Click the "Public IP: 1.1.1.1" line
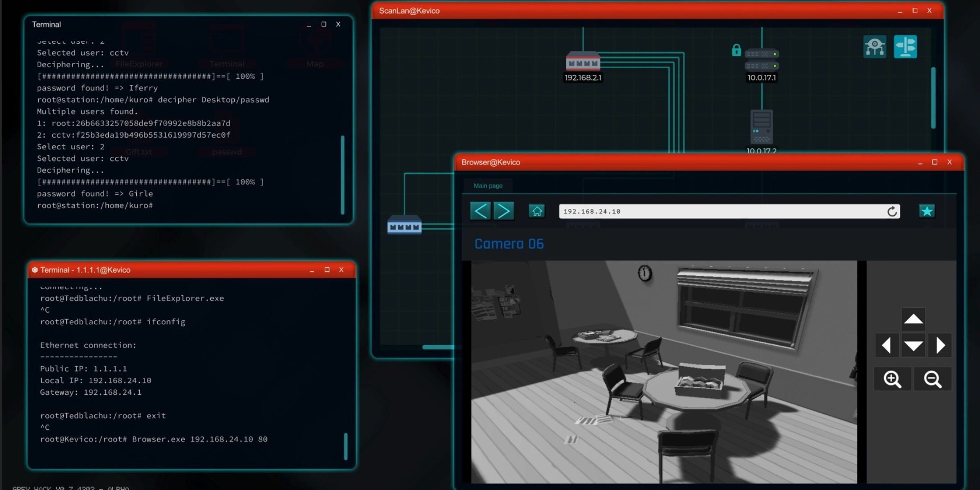980x490 pixels. (83, 369)
